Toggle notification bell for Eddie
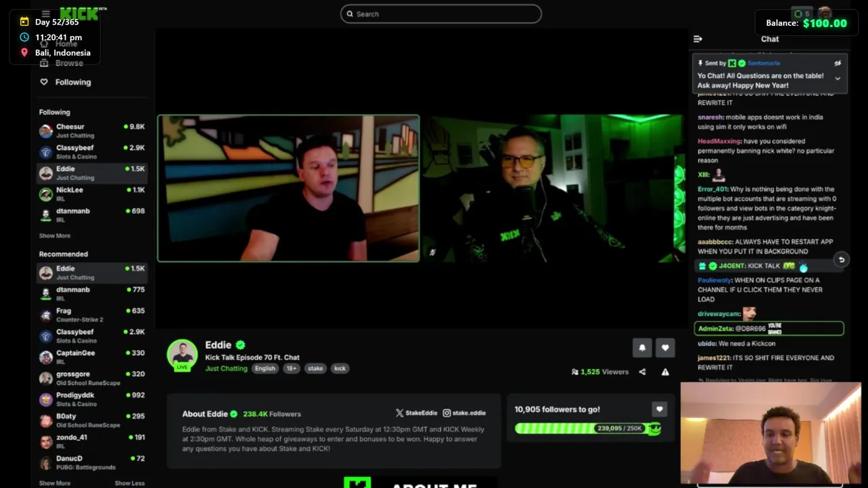 click(642, 348)
